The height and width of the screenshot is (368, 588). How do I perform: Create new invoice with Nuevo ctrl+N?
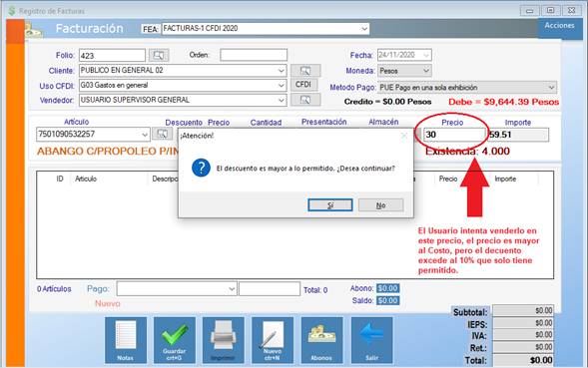pyautogui.click(x=273, y=340)
